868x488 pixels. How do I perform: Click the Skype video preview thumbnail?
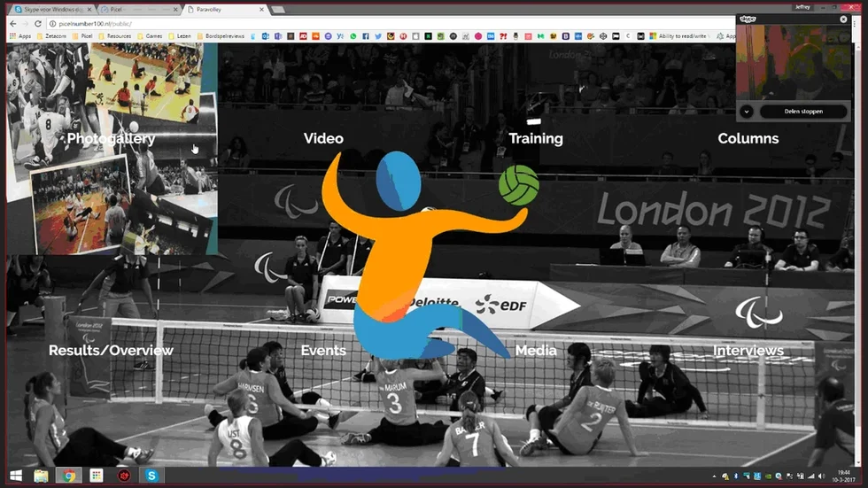794,63
